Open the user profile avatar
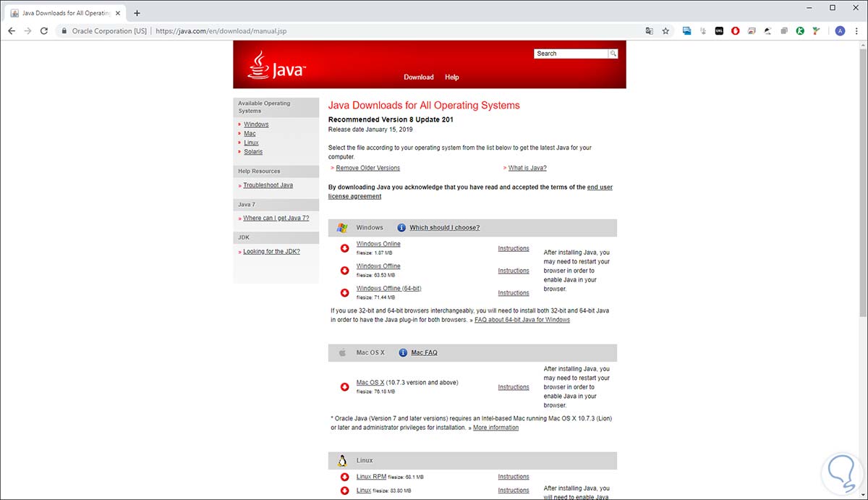 840,31
